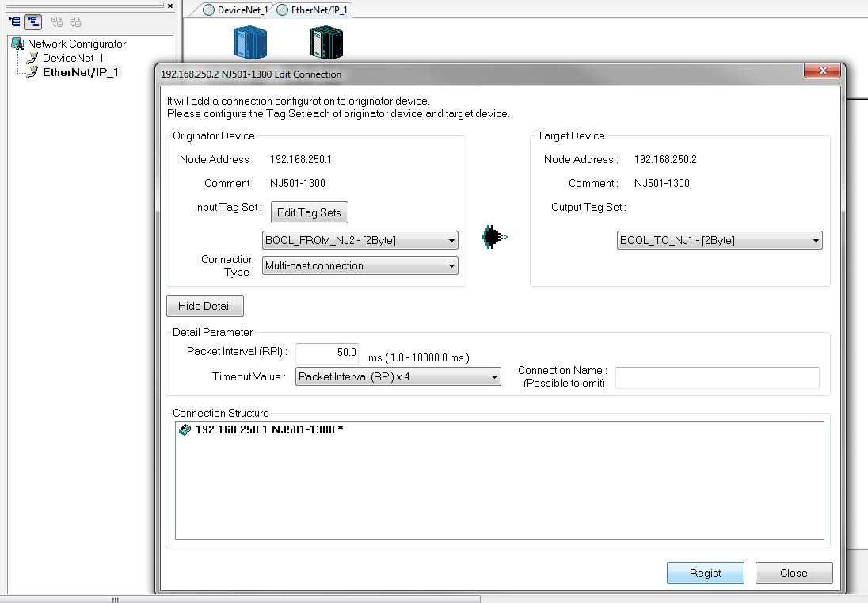This screenshot has height=603, width=868.
Task: Click the DeviceNet_1 network icon in tree
Action: click(32, 58)
